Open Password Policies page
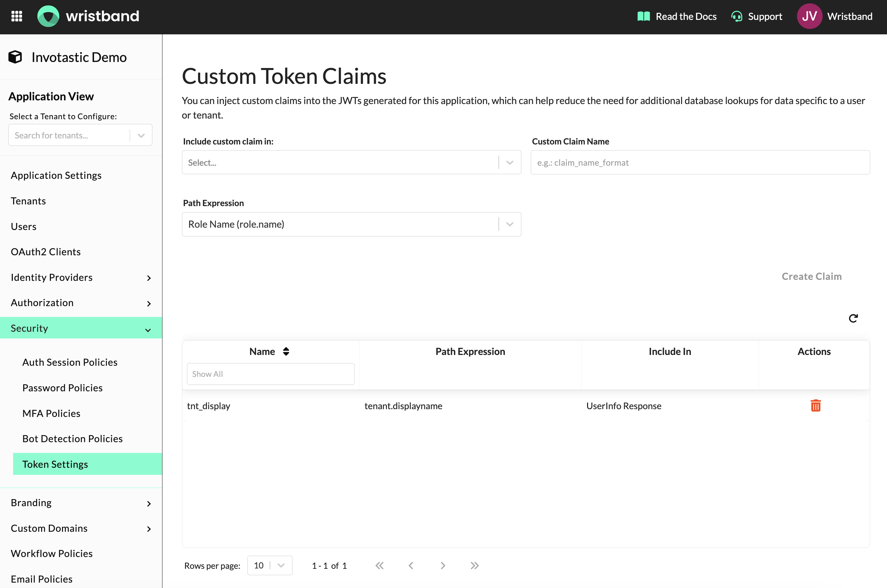The height and width of the screenshot is (588, 887). (x=62, y=388)
